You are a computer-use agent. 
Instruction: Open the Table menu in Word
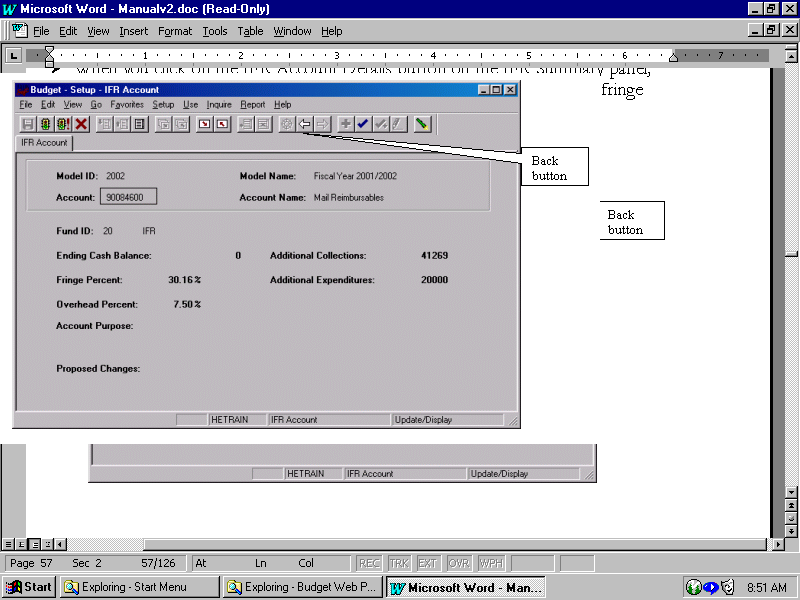250,31
